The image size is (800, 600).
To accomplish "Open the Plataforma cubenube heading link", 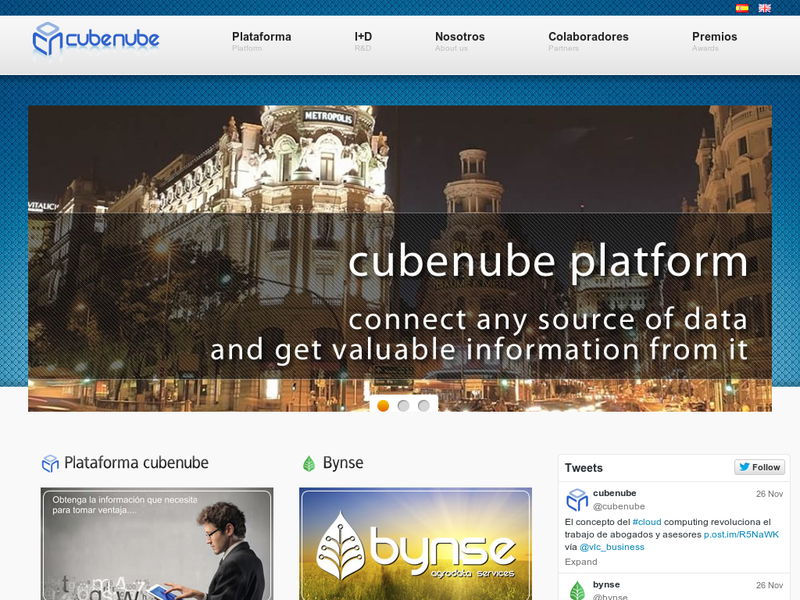I will pos(136,463).
